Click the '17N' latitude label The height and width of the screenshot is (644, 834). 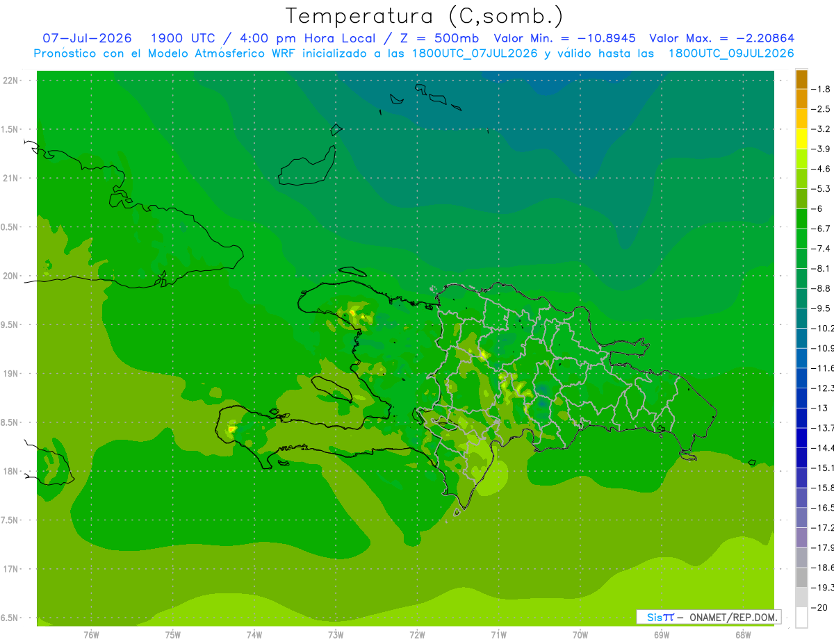[10, 569]
